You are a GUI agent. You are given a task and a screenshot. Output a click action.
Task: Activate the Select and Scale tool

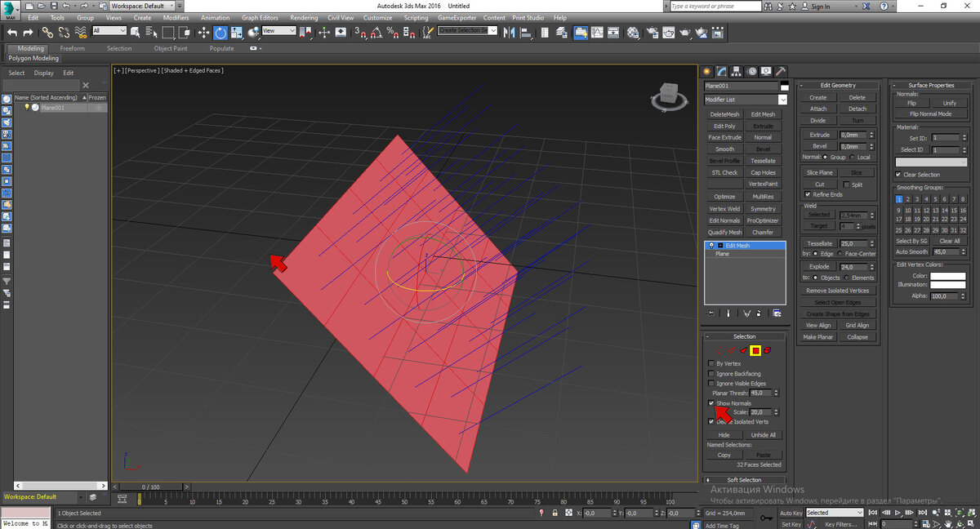(237, 32)
